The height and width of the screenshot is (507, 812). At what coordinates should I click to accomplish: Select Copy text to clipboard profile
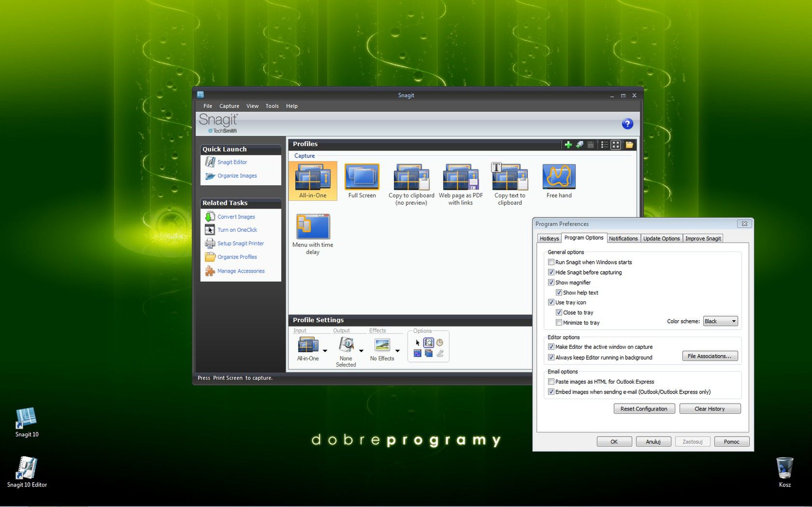coord(510,184)
